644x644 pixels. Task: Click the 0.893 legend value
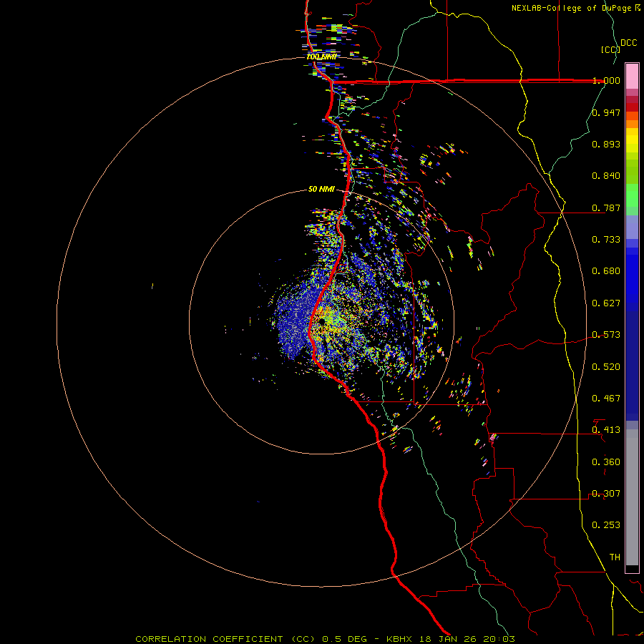606,144
